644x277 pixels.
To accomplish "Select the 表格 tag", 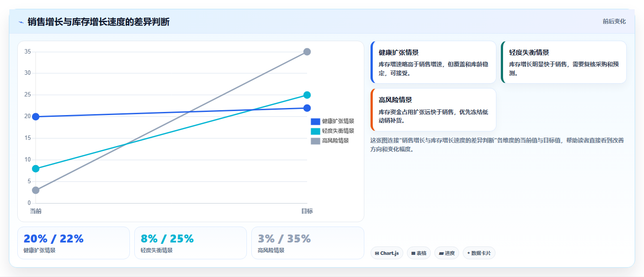I will 419,253.
